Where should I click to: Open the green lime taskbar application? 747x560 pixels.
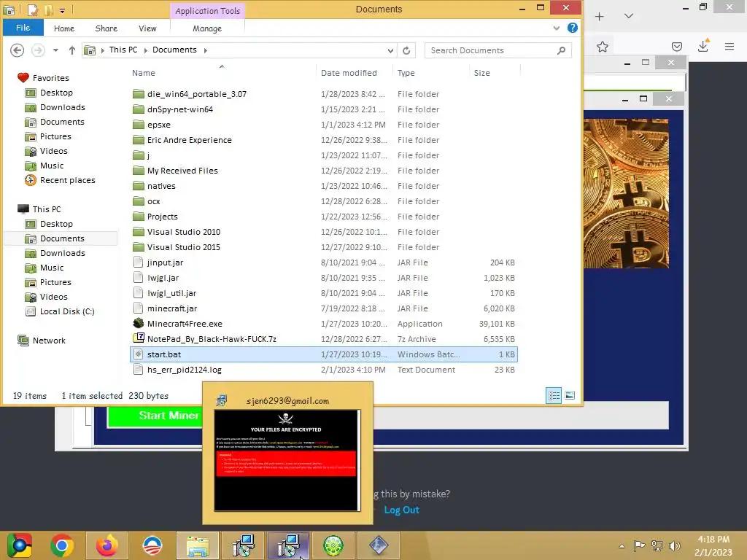tap(333, 545)
